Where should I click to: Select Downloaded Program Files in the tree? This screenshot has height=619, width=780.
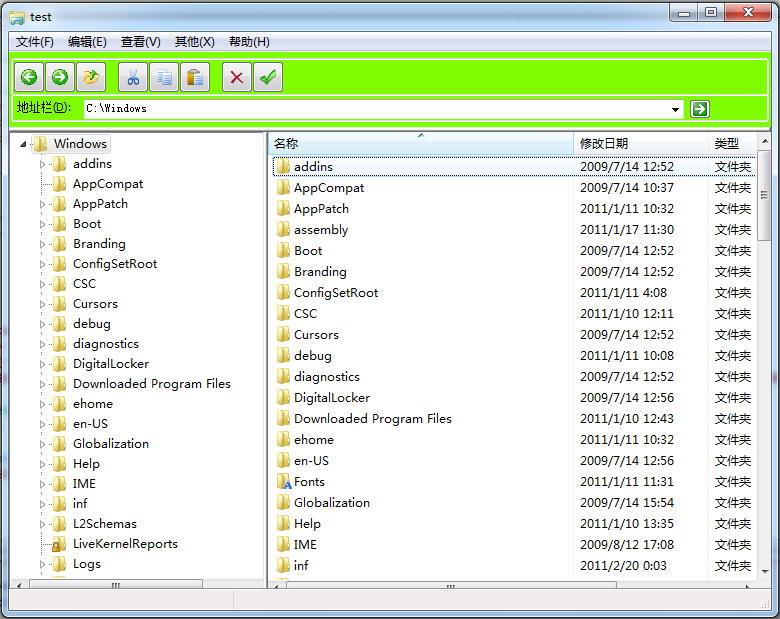(x=152, y=384)
